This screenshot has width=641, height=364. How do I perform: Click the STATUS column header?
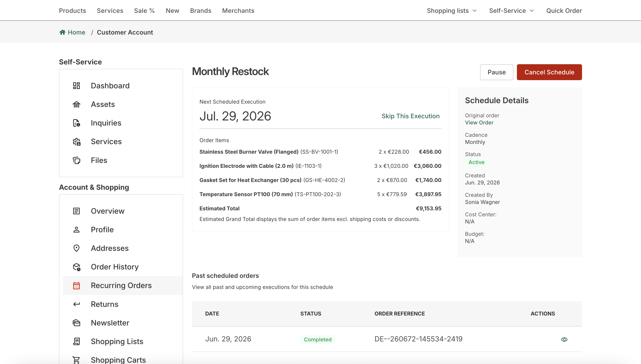[x=311, y=314]
